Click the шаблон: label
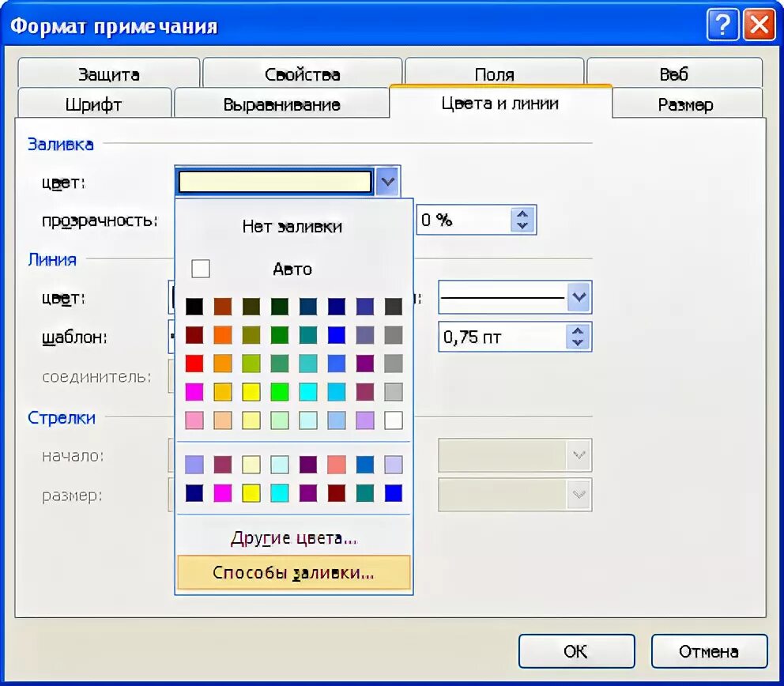The width and height of the screenshot is (784, 686). point(74,337)
